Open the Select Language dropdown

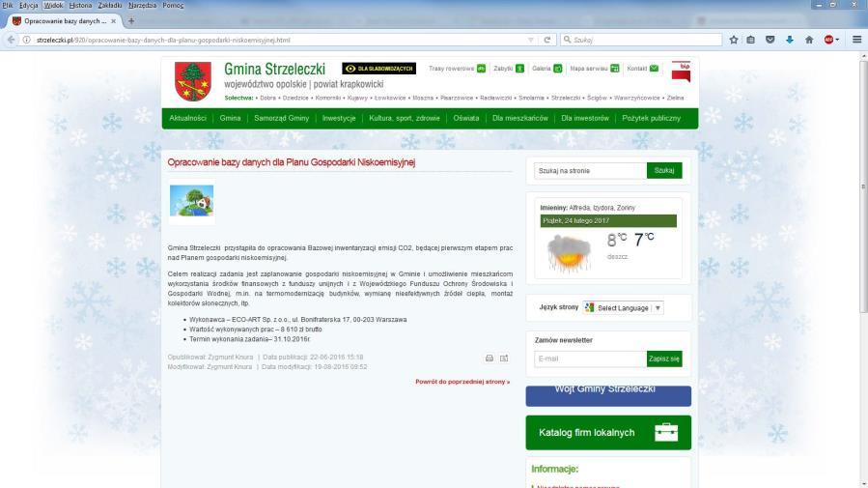(x=624, y=308)
